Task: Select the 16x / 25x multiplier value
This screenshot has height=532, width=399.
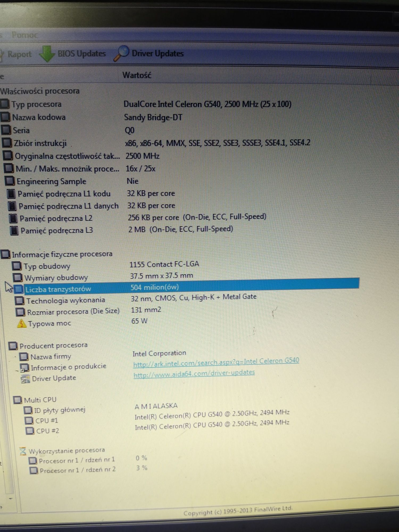Action: 141,169
